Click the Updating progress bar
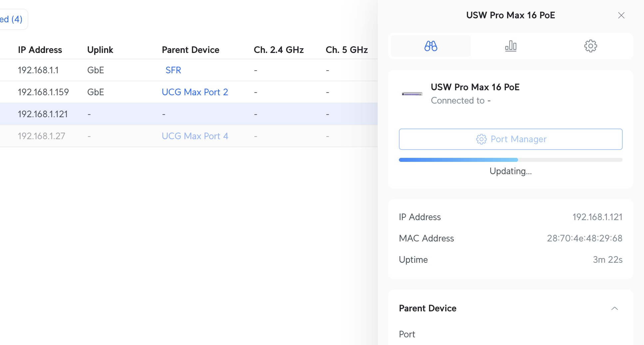Image resolution: width=644 pixels, height=345 pixels. 510,160
